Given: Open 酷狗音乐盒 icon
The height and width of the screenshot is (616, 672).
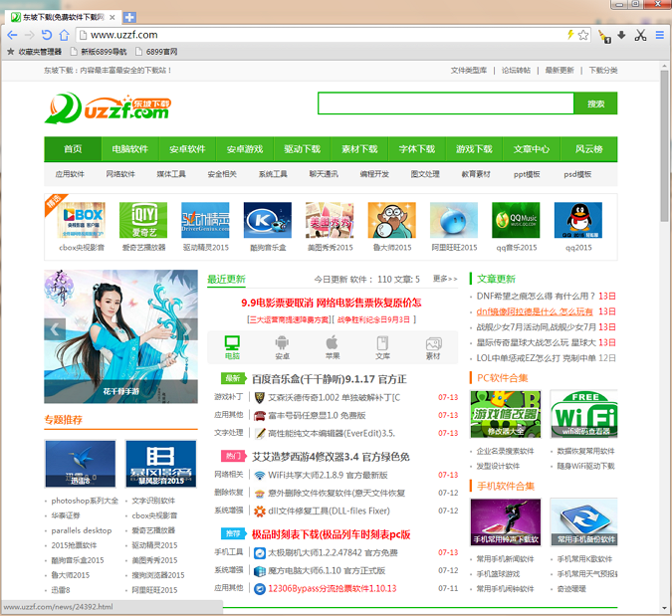Looking at the screenshot, I should click(x=268, y=220).
